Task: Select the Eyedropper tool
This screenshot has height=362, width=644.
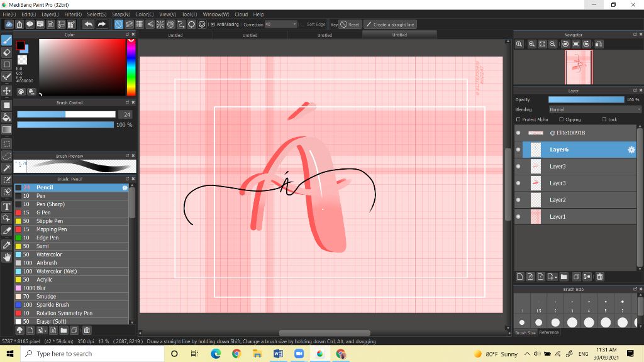Action: (x=6, y=245)
